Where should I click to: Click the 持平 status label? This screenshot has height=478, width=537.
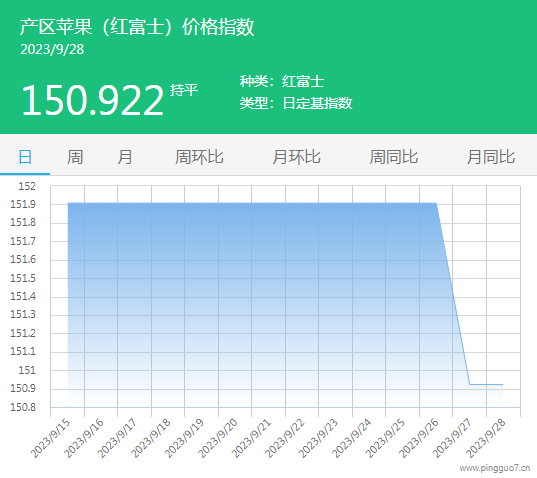click(x=184, y=90)
